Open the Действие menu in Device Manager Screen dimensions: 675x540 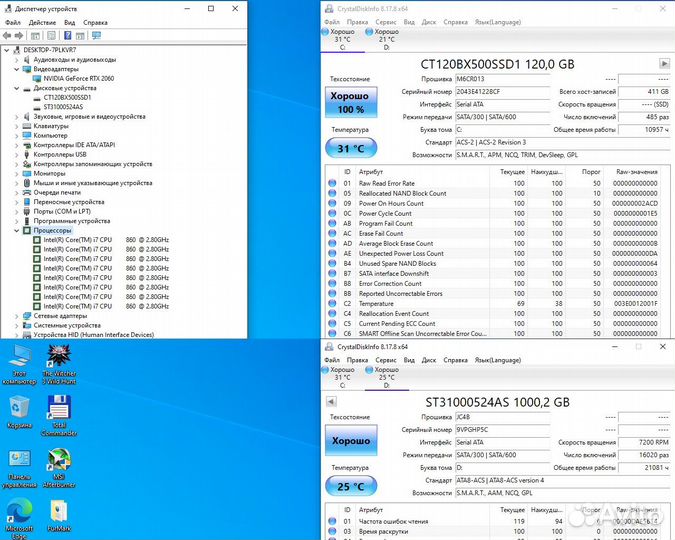pyautogui.click(x=42, y=22)
